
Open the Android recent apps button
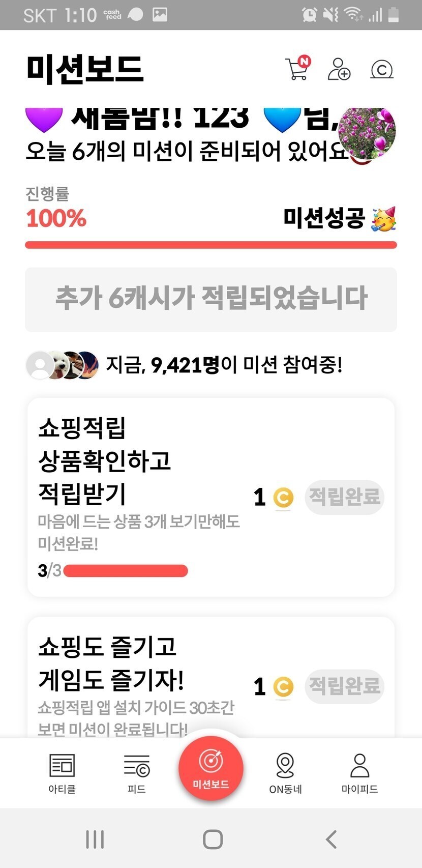coord(95,839)
